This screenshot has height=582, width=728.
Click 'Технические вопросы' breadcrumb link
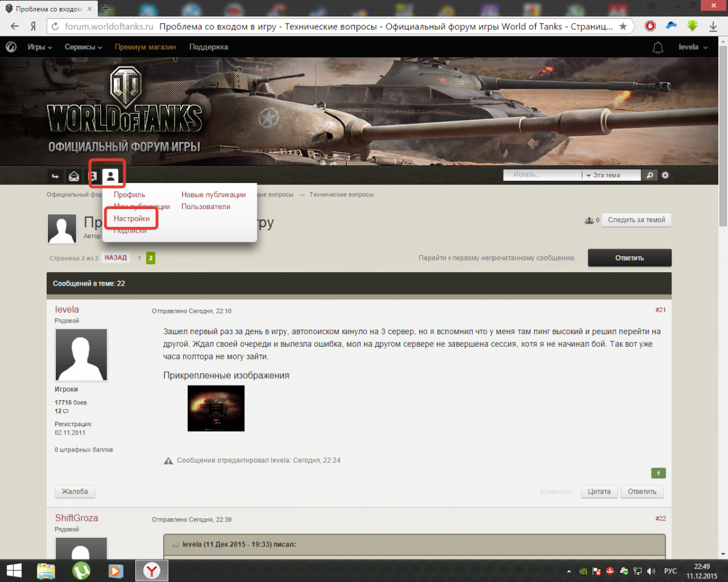(342, 195)
